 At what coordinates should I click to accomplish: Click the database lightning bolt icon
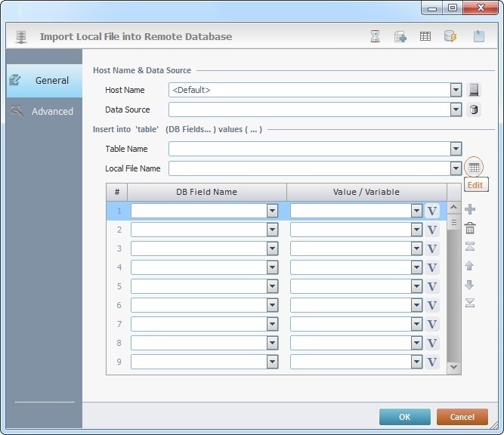[450, 36]
